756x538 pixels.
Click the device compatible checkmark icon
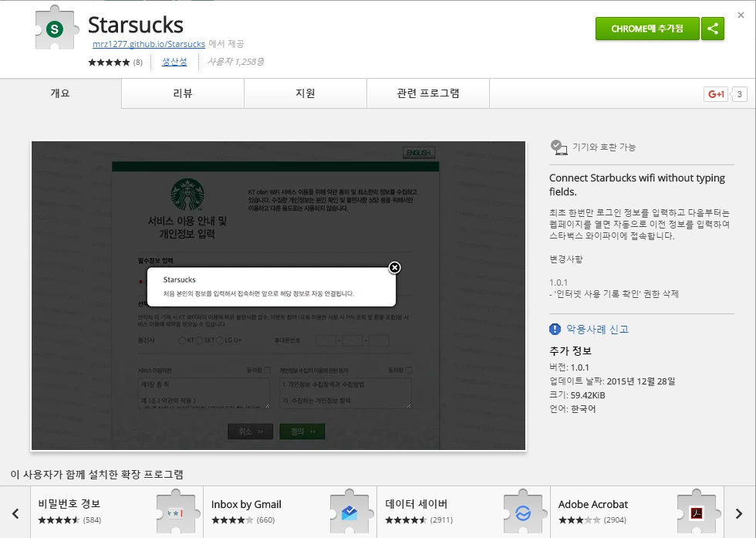pos(559,147)
